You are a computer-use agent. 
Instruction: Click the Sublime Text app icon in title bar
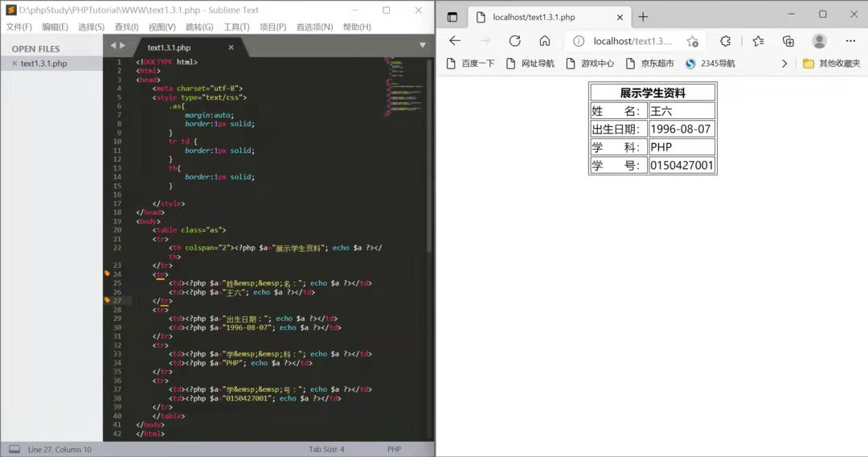coord(10,10)
